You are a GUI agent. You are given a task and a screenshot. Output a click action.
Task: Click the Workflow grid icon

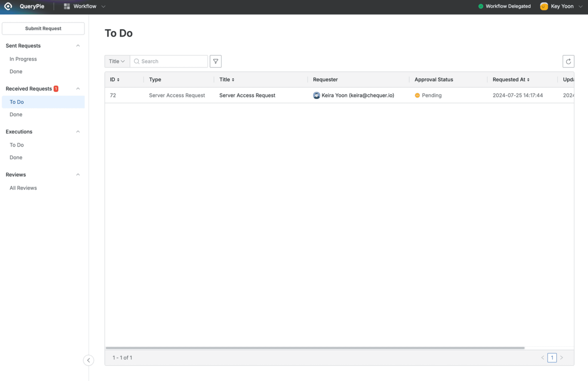coord(67,6)
